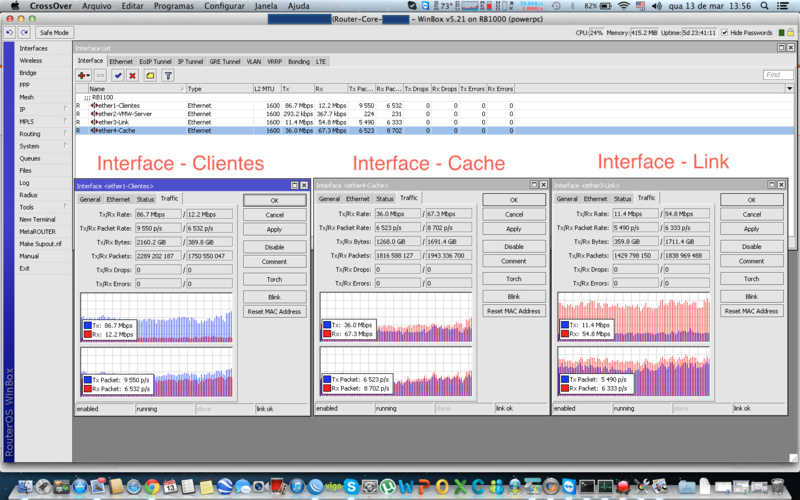Open MetaROUTER in the sidebar

click(x=37, y=232)
